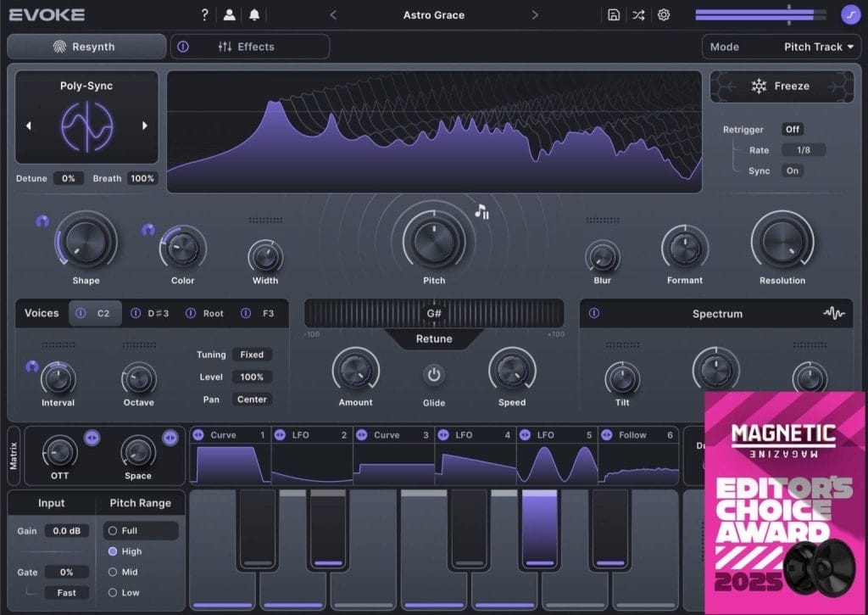
Task: Open the user account icon
Action: coord(229,14)
